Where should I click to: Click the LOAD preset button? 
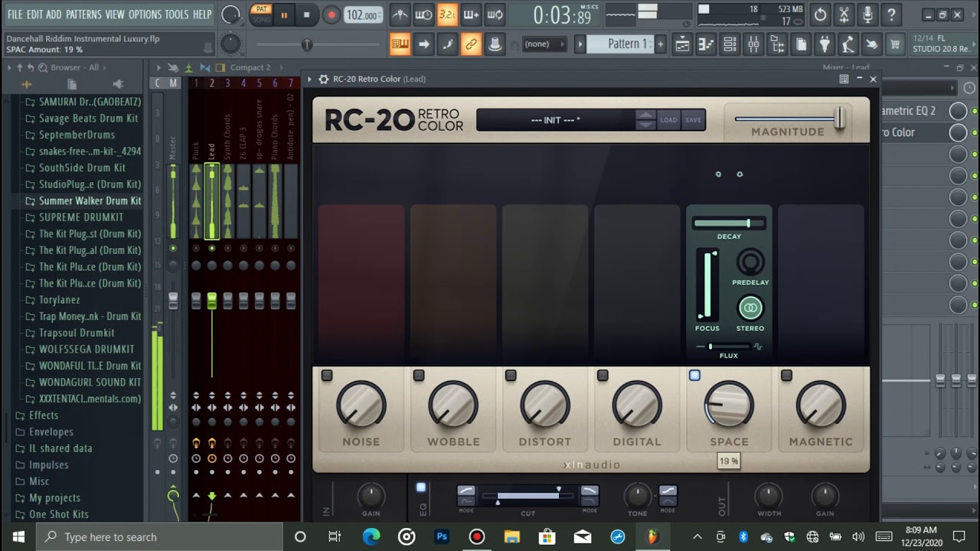click(x=668, y=120)
